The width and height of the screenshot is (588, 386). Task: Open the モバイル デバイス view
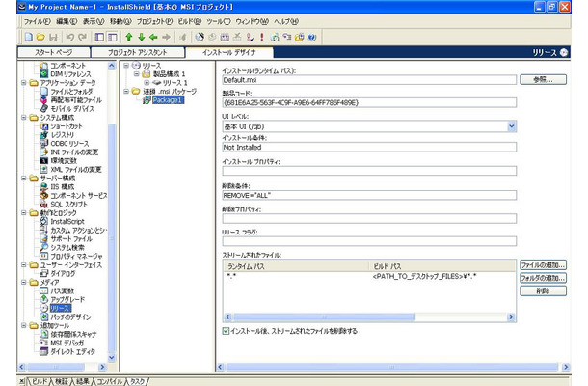click(x=72, y=109)
